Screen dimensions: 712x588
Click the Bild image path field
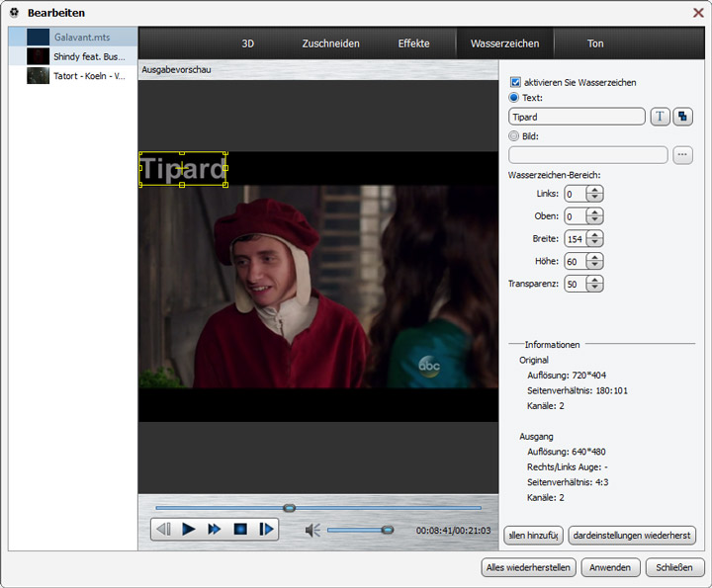coord(588,155)
